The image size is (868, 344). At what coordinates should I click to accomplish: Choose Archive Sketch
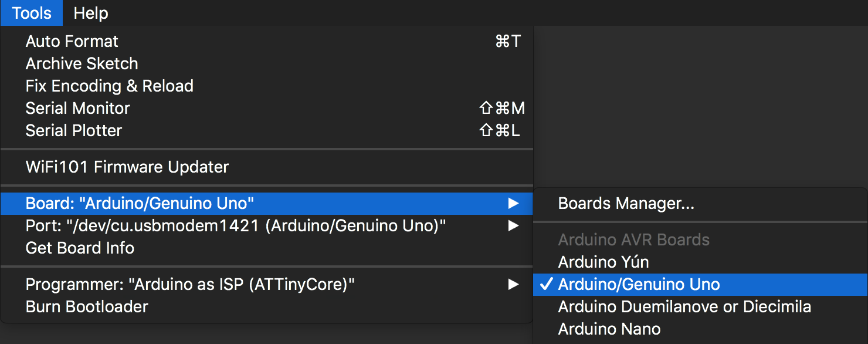(x=82, y=64)
